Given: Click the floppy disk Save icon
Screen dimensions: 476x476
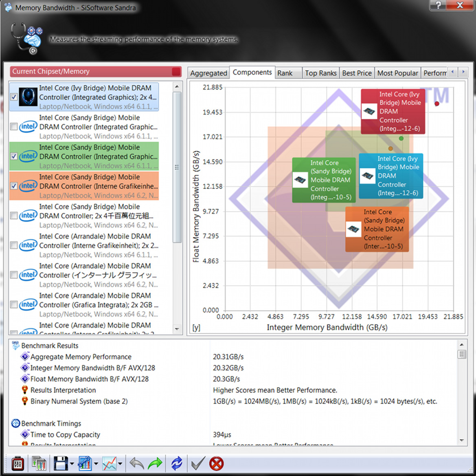Looking at the screenshot, I should point(61,463).
